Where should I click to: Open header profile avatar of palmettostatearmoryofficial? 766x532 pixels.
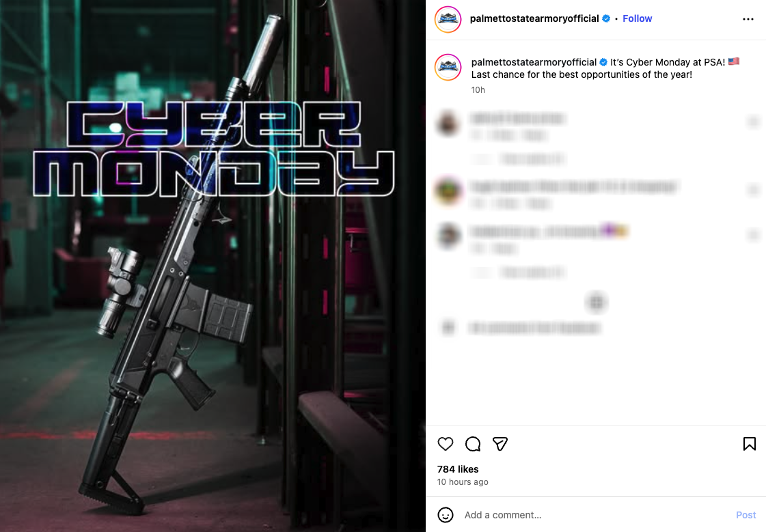pyautogui.click(x=448, y=19)
